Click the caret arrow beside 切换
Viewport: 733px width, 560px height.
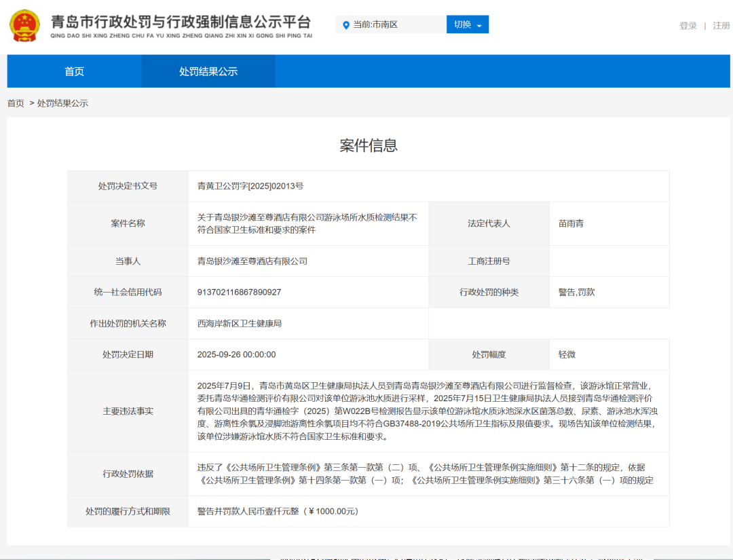(x=479, y=26)
